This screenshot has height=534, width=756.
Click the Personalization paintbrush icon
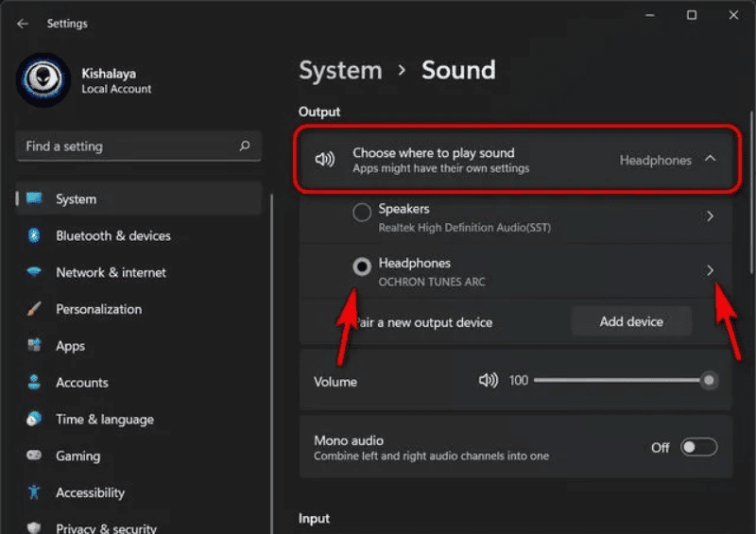tap(35, 309)
